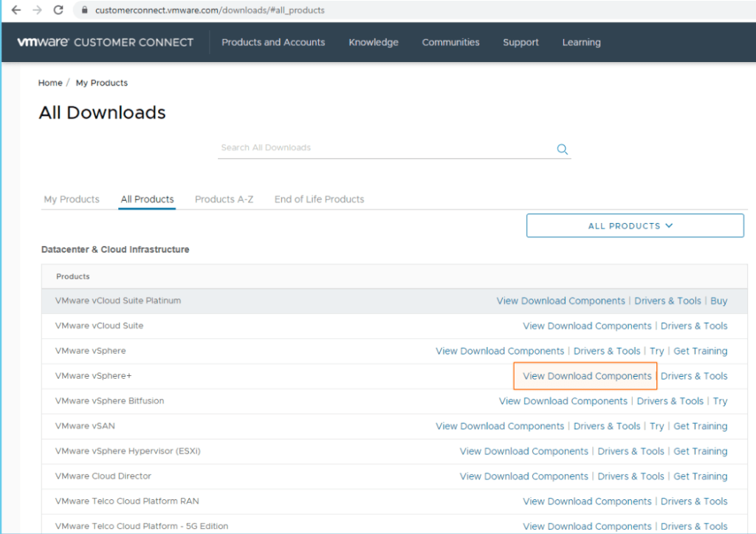756x534 pixels.
Task: Click the Home breadcrumb link
Action: [50, 83]
